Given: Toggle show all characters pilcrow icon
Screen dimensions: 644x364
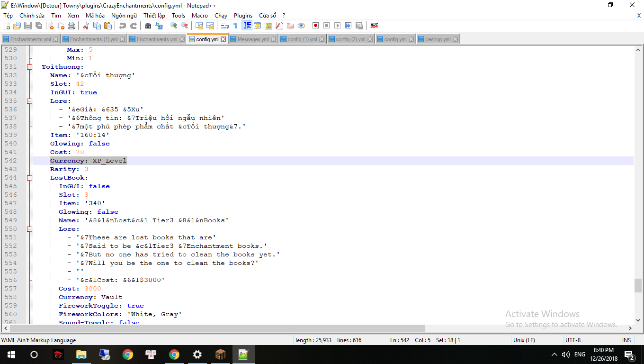Looking at the screenshot, I should point(236,26).
